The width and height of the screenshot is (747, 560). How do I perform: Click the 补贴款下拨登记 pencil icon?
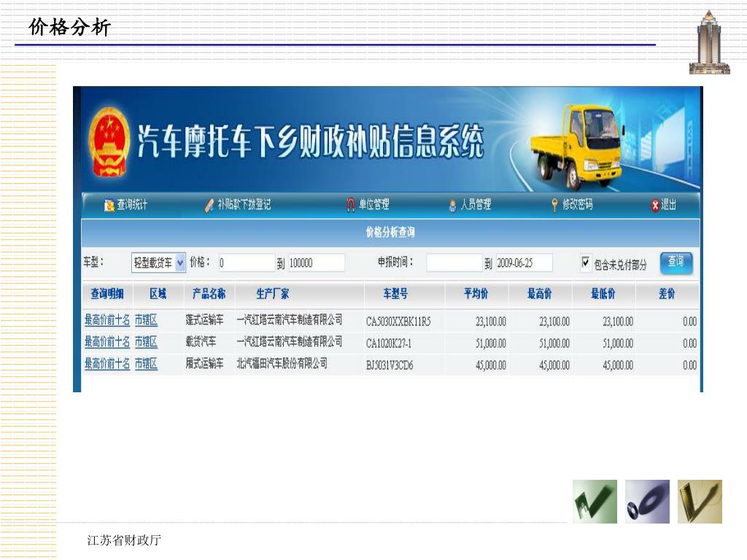(x=209, y=205)
